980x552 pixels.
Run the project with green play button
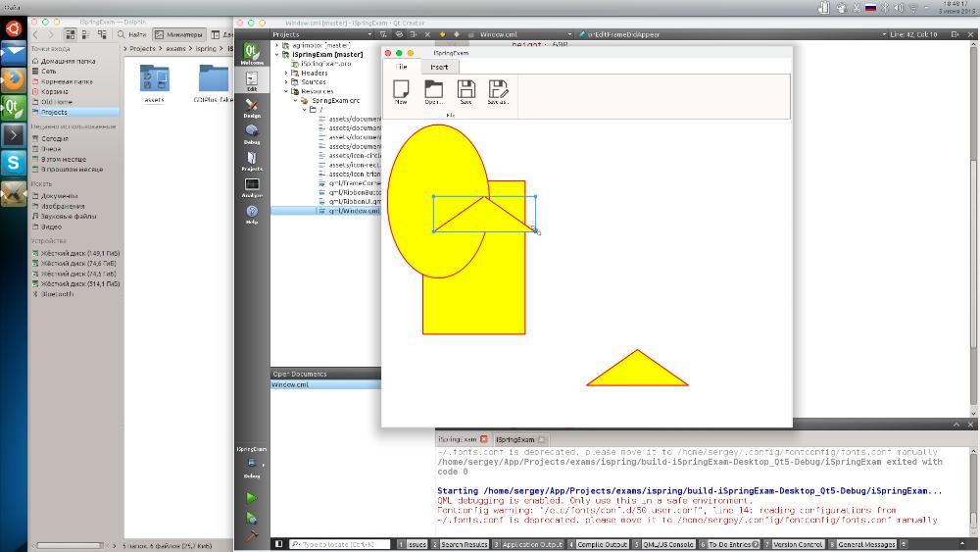point(251,498)
